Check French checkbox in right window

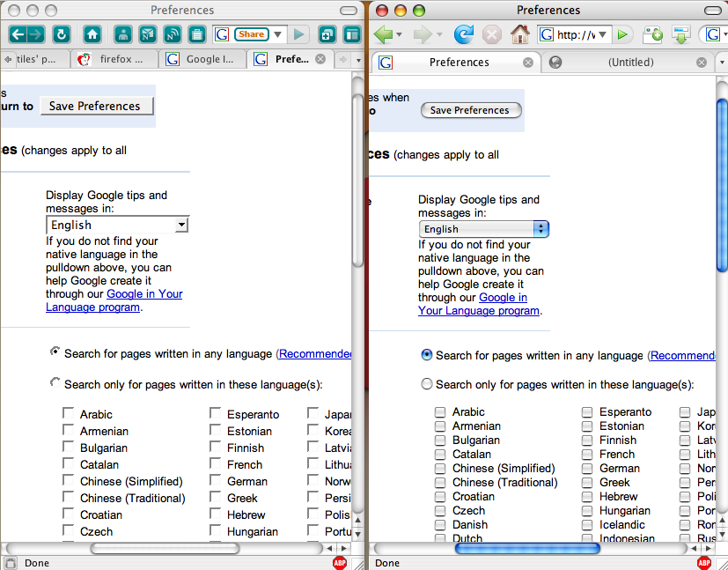click(x=587, y=454)
